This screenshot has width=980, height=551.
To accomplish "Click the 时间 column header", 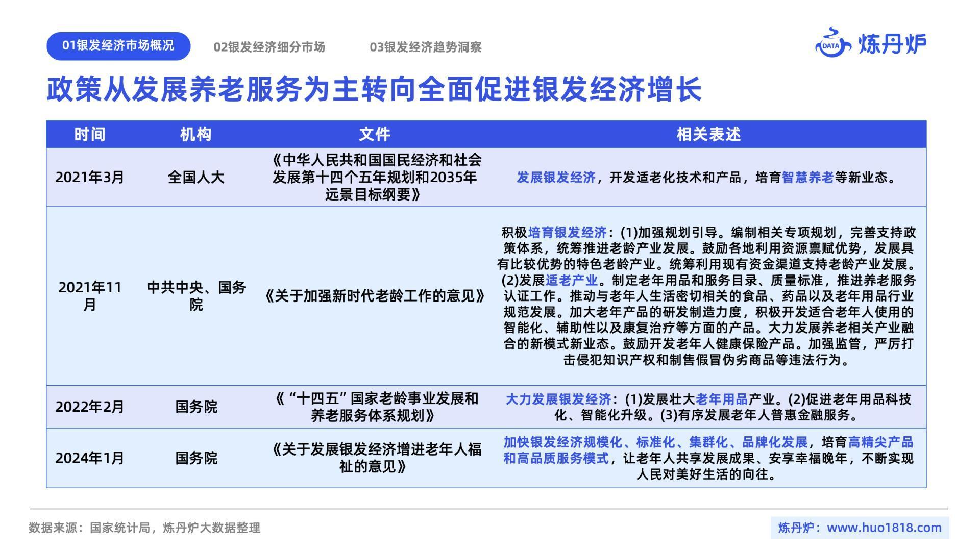I will [x=90, y=134].
